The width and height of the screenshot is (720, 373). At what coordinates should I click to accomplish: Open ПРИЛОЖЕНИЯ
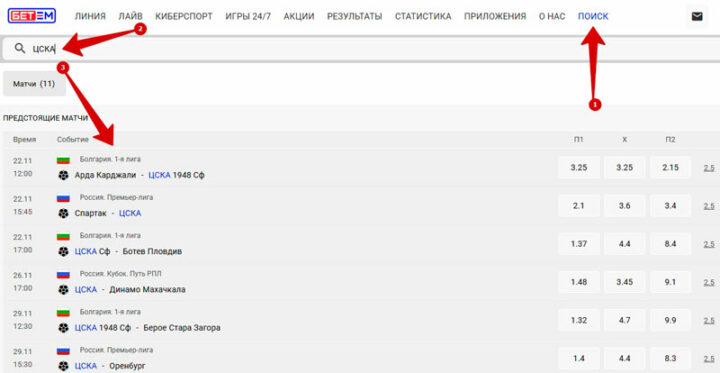tap(495, 17)
